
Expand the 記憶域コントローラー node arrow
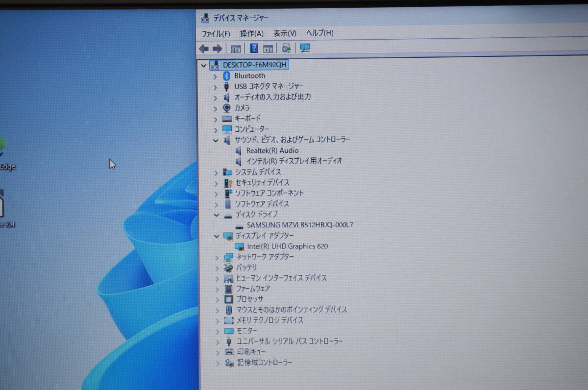tap(218, 363)
